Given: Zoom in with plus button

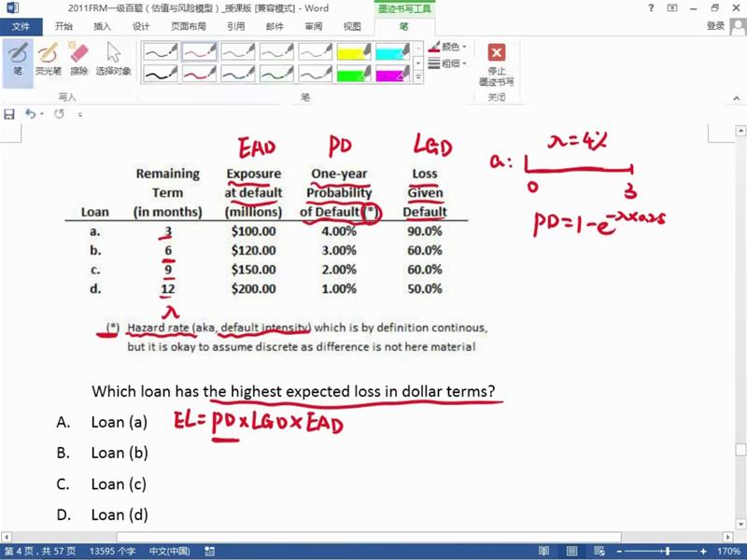Looking at the screenshot, I should coord(703,552).
